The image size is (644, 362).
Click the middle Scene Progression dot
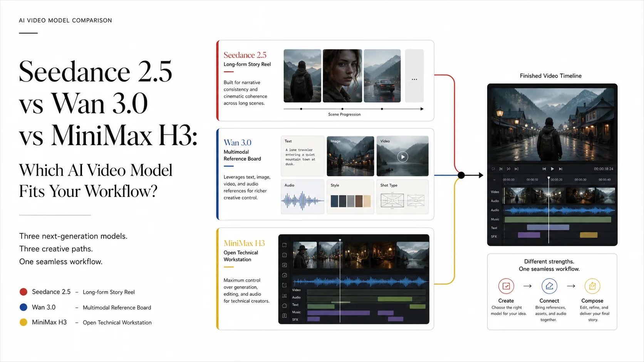342,109
